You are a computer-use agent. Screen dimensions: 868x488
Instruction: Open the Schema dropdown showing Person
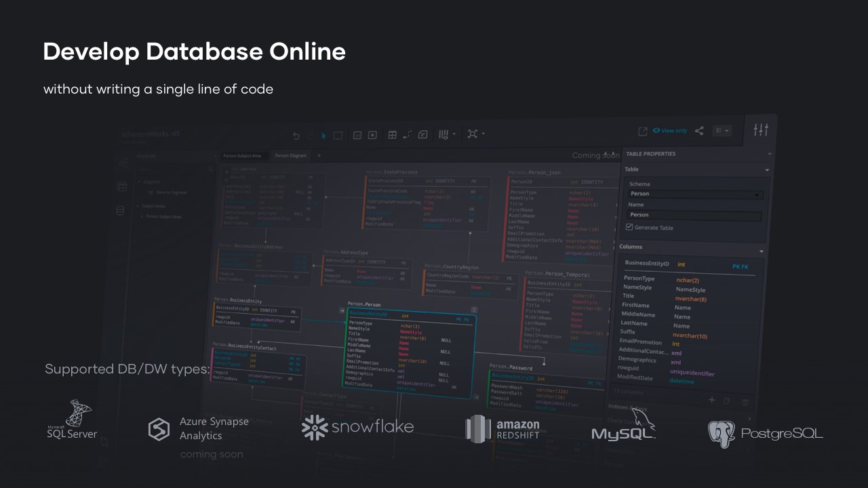point(695,195)
